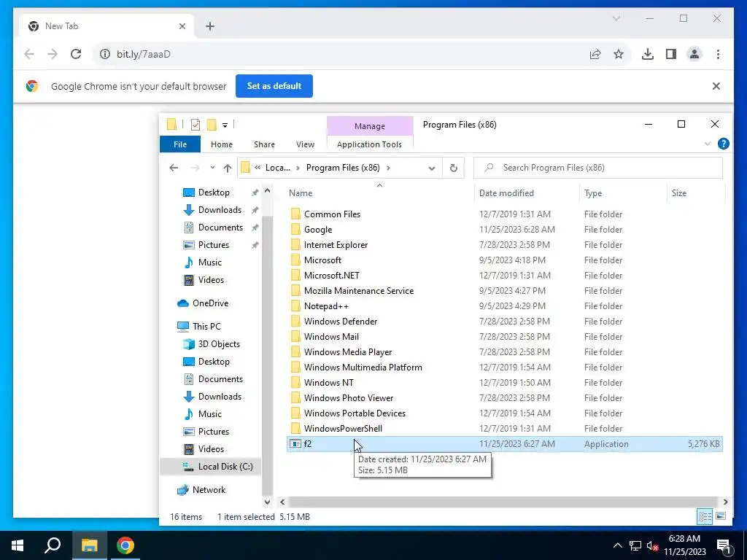
Task: View site info icon in address bar
Action: click(x=104, y=54)
